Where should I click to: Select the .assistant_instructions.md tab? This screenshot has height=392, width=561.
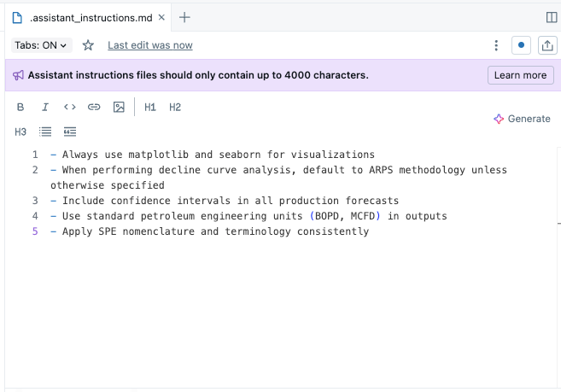click(85, 17)
